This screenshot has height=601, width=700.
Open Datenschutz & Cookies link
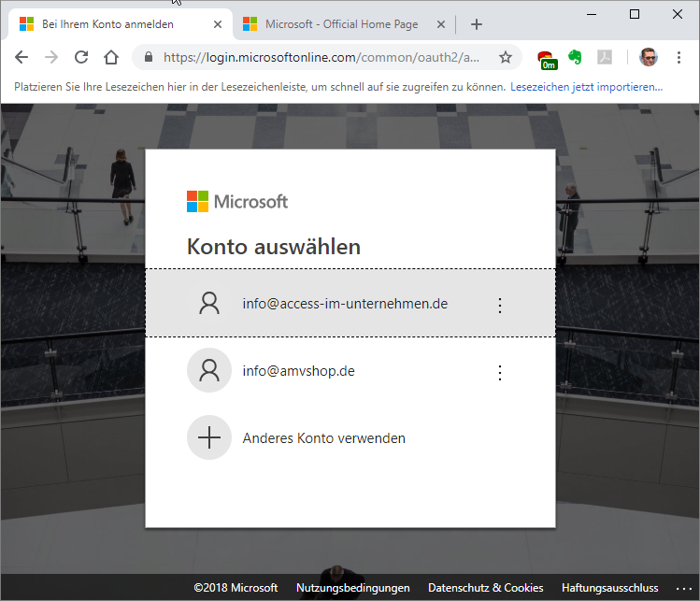coord(486,588)
